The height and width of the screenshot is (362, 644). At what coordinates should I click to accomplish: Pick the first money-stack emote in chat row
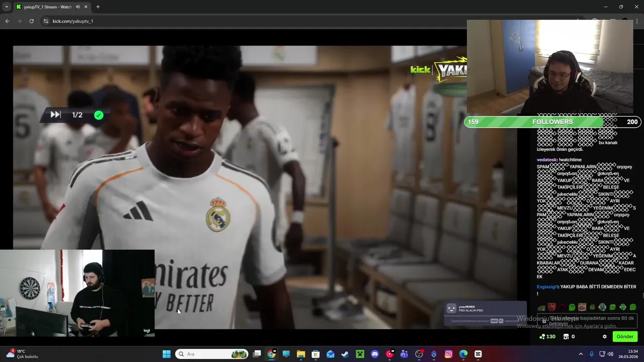[541, 307]
